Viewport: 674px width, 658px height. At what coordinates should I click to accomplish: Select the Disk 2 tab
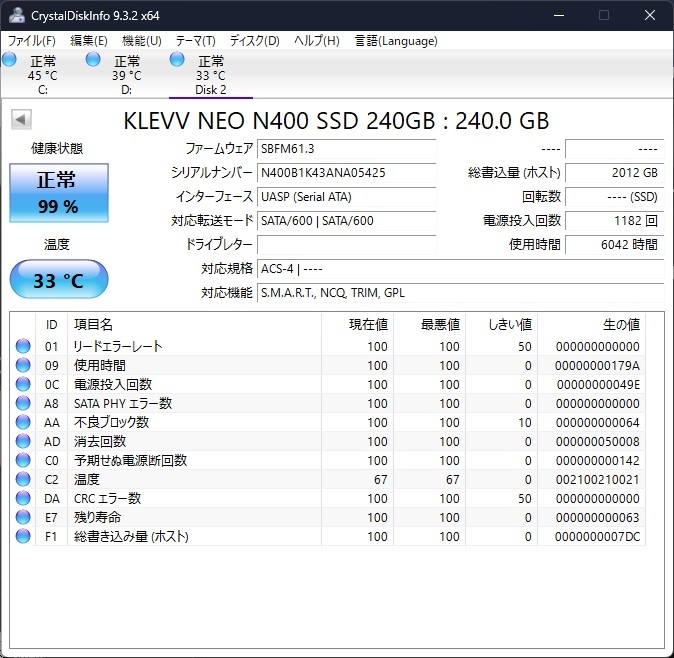(211, 75)
